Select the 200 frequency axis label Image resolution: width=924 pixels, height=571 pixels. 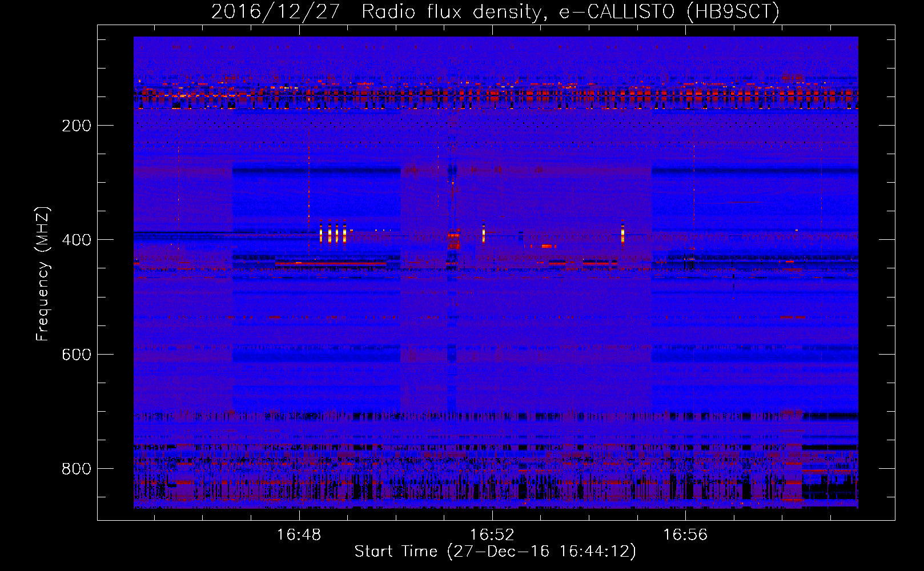[x=77, y=126]
